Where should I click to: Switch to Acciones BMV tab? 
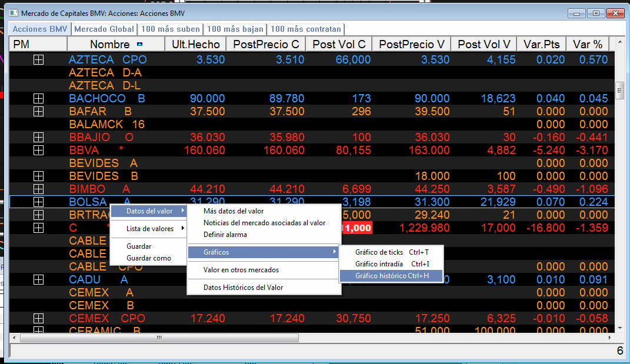(40, 29)
